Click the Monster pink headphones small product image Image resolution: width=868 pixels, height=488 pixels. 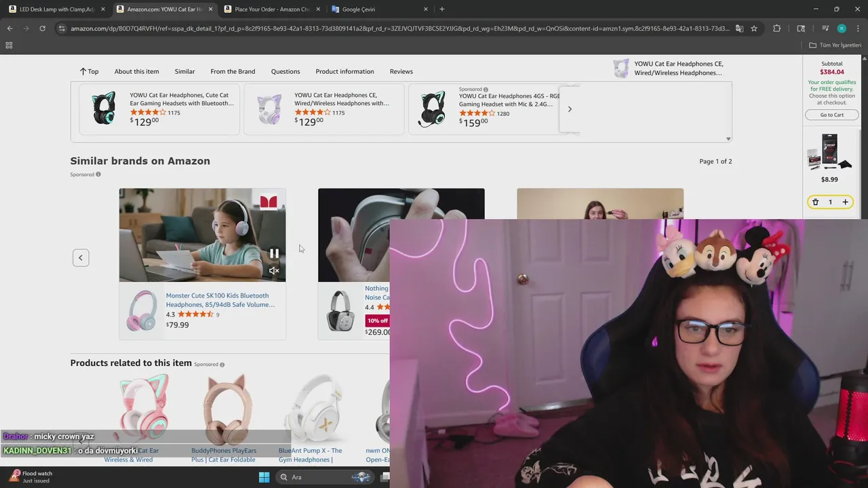tap(142, 310)
